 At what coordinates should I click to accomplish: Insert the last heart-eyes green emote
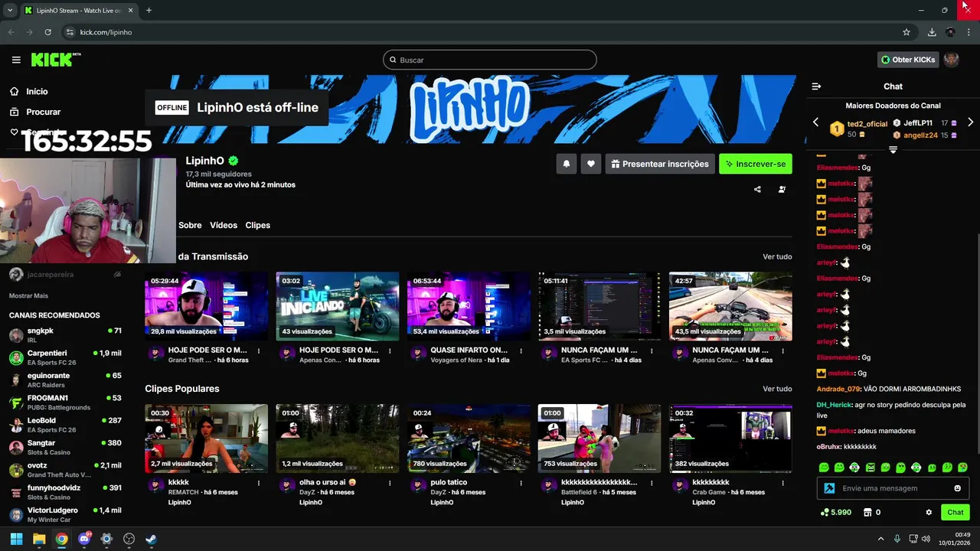coord(962,468)
